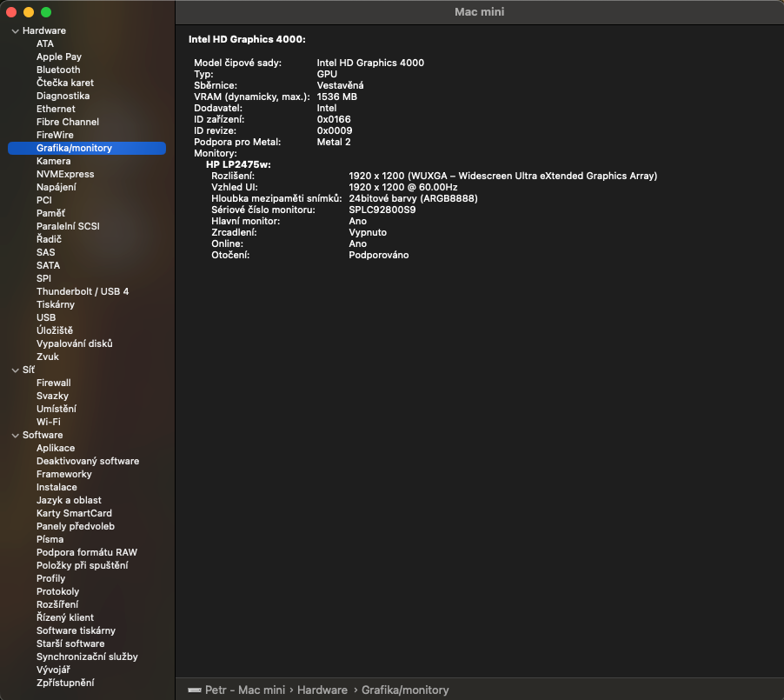Click the HP LP2475w monitor heading
The width and height of the screenshot is (784, 700).
click(x=238, y=164)
